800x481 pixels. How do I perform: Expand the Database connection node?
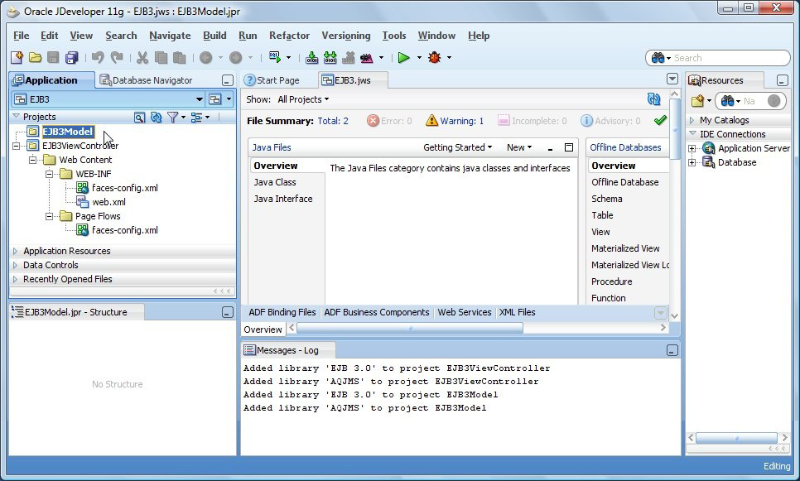click(x=692, y=163)
